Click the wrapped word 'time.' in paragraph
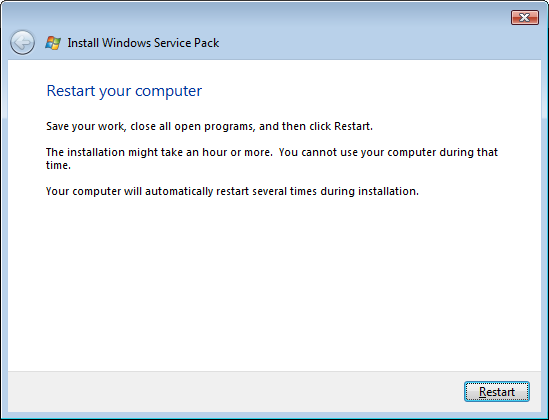Viewport: 549px width, 420px height. 58,165
